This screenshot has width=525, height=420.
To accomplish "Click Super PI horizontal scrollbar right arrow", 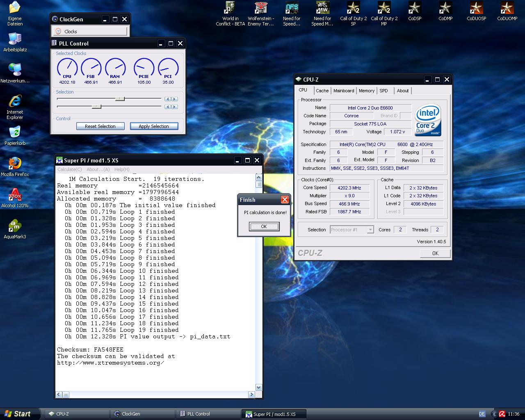I will pos(251,395).
